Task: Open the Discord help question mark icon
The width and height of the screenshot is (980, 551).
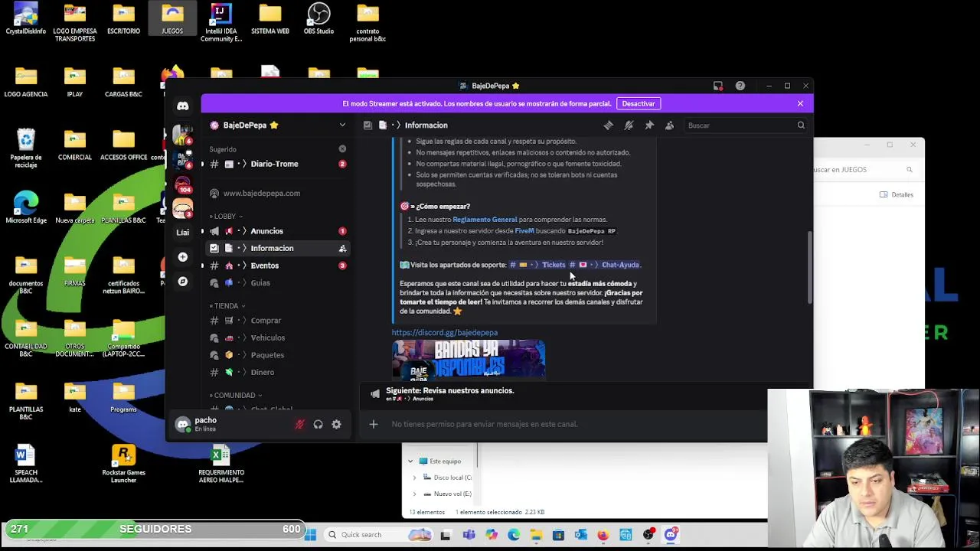Action: point(740,86)
